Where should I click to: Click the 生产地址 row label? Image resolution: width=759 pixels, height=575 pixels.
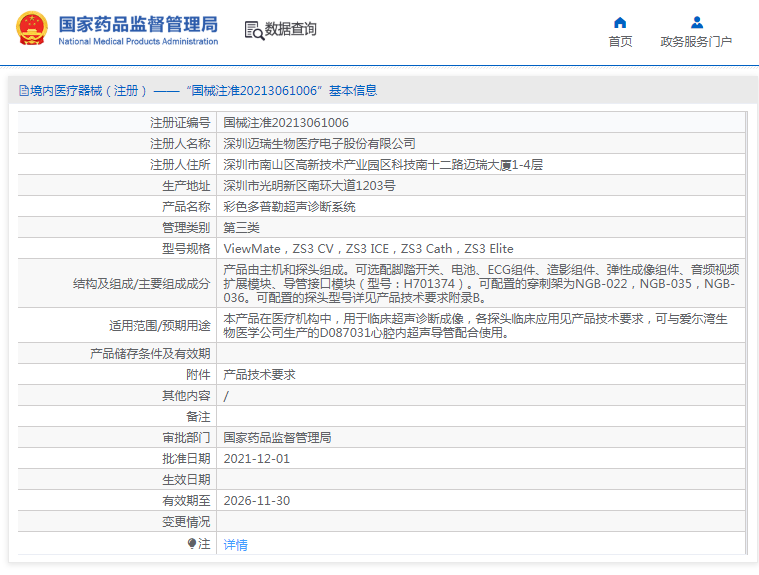tap(186, 186)
